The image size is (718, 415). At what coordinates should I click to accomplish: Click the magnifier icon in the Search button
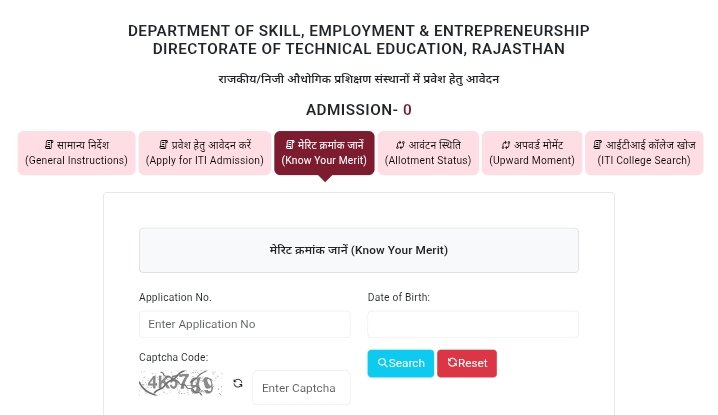[x=382, y=363]
